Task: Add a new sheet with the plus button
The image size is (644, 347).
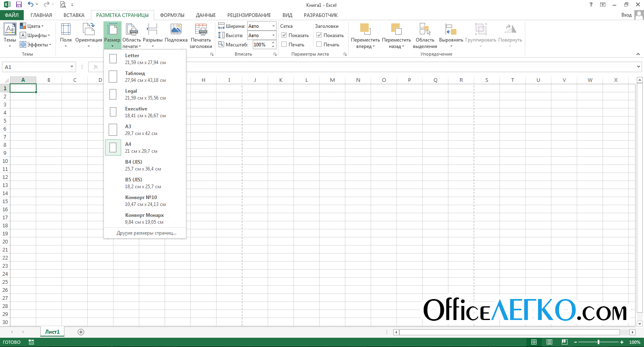Action: [x=81, y=332]
